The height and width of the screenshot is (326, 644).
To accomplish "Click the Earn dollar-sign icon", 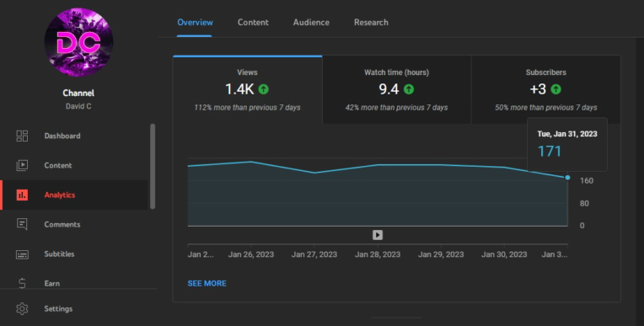I will 22,283.
